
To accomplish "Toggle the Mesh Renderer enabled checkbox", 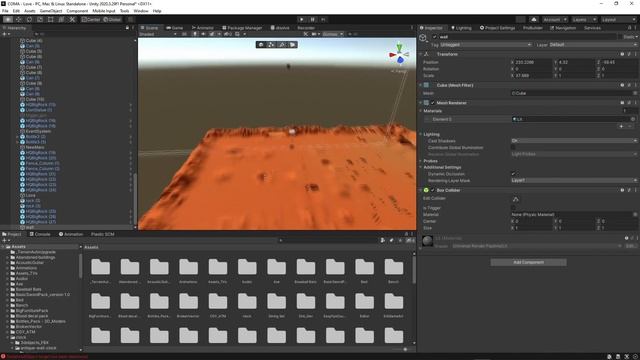I will pyautogui.click(x=433, y=103).
